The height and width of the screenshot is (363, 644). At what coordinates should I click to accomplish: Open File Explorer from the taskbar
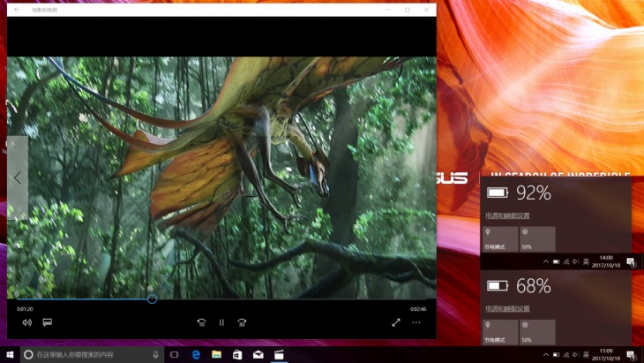tap(216, 355)
